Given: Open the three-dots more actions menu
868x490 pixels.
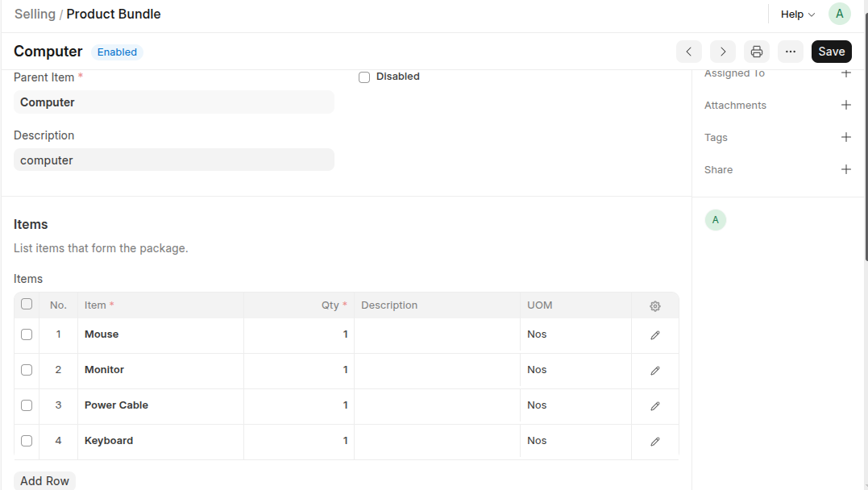Looking at the screenshot, I should point(791,52).
